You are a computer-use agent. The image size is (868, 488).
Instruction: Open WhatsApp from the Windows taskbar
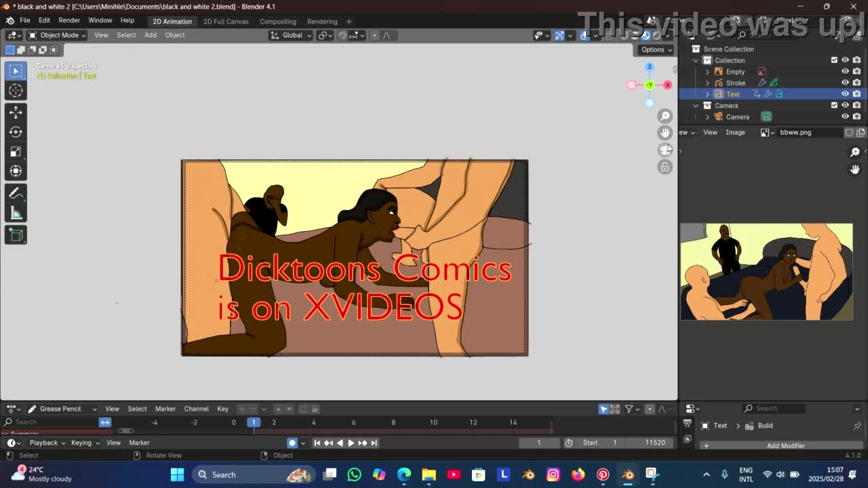(354, 474)
